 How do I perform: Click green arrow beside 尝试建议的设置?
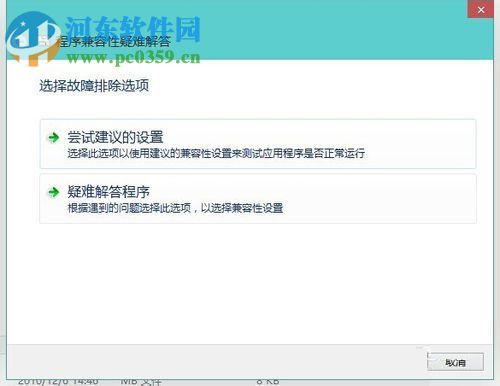click(x=54, y=137)
